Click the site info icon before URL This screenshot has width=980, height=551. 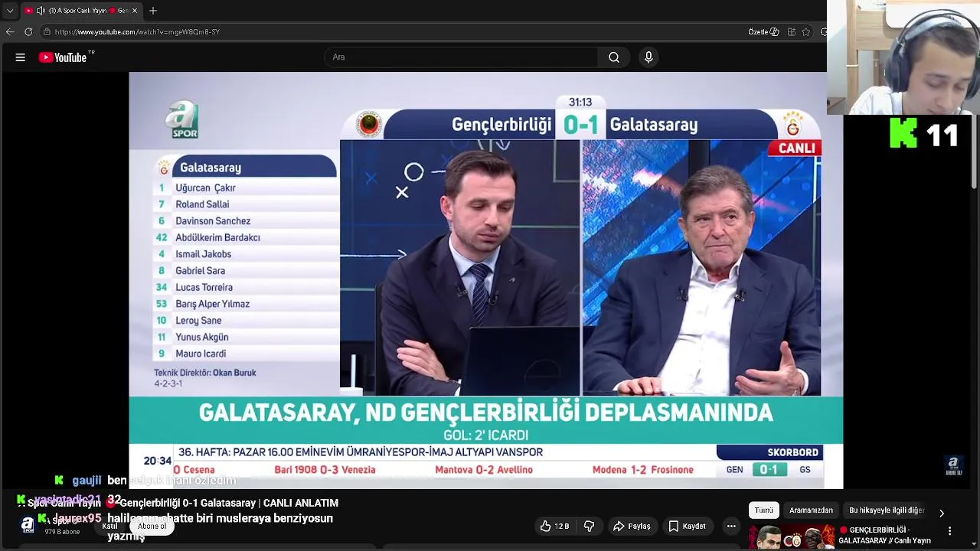coord(47,32)
